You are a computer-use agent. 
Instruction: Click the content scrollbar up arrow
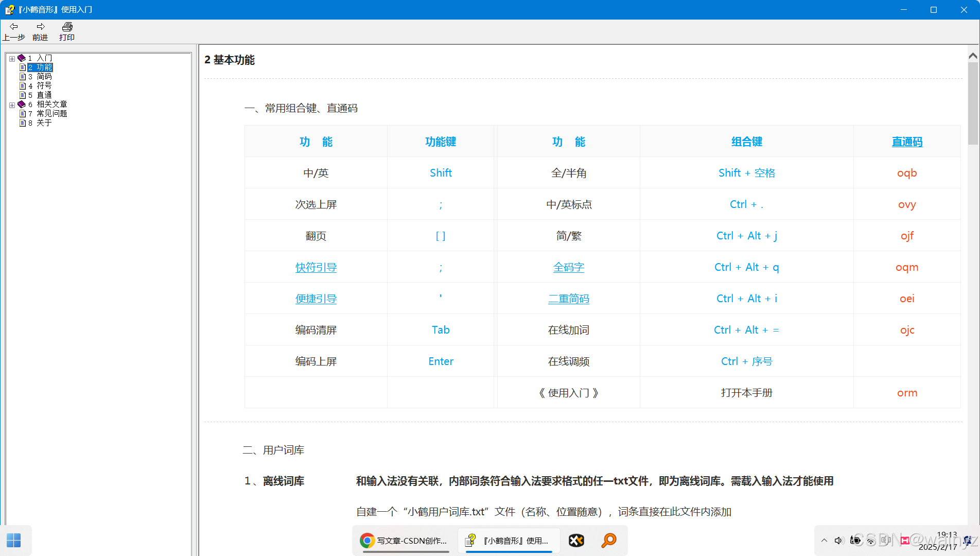[973, 56]
